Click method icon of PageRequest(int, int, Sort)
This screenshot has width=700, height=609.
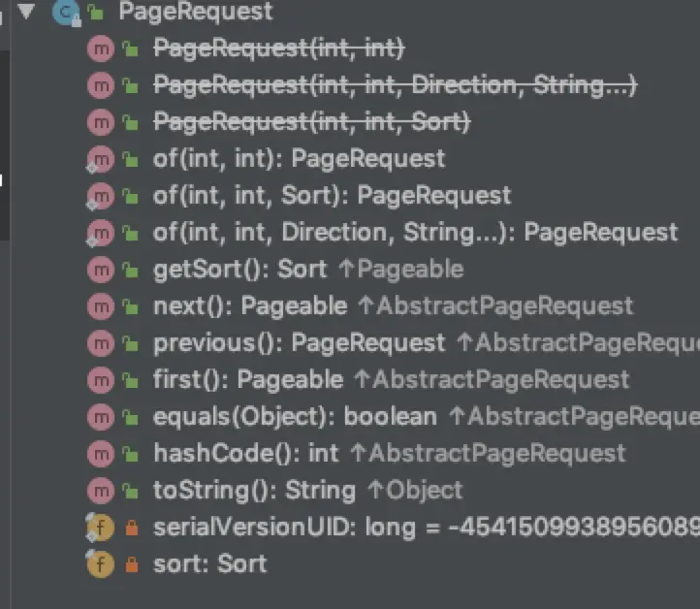click(101, 122)
